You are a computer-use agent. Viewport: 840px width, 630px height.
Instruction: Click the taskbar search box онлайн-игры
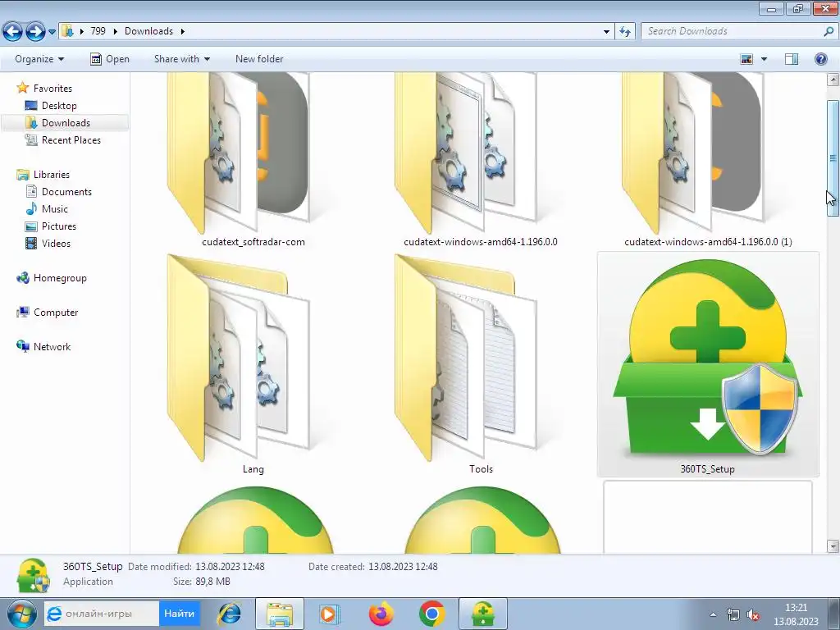(102, 614)
